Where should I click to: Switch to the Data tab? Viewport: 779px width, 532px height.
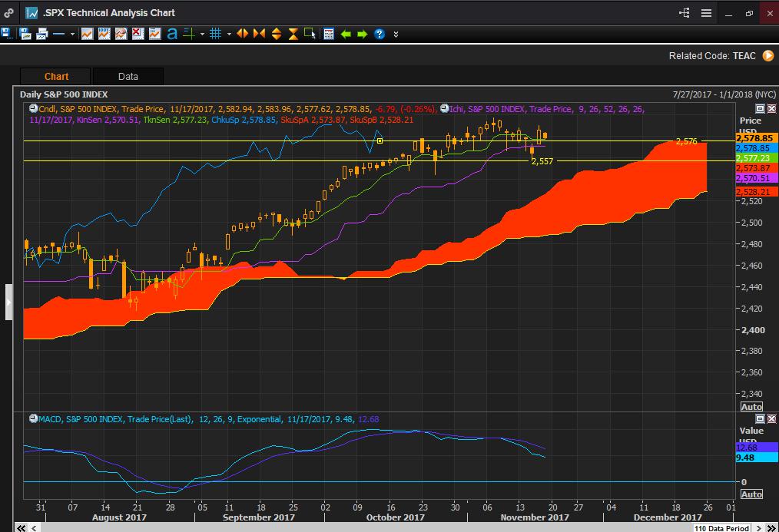click(x=128, y=76)
